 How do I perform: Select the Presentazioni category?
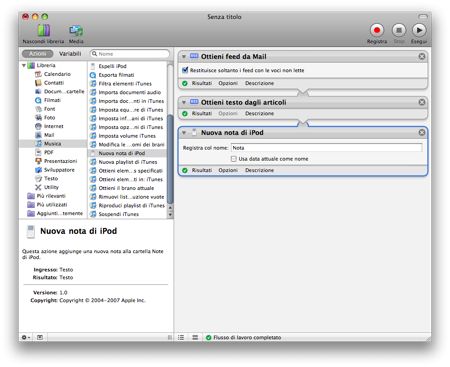coord(56,161)
